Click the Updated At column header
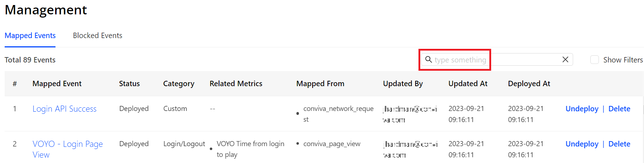 (468, 84)
